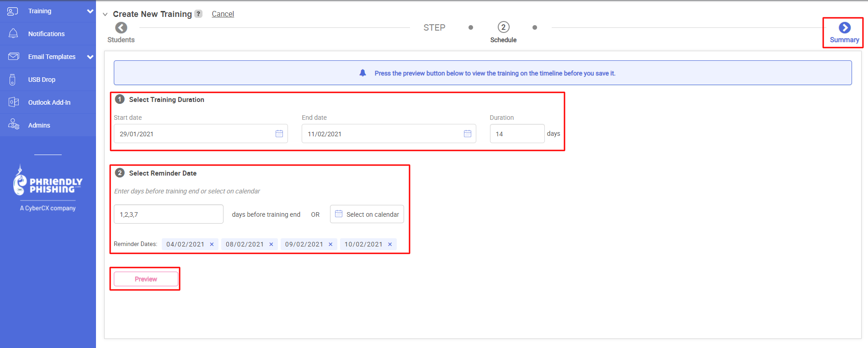Image resolution: width=868 pixels, height=348 pixels.
Task: Remove reminder date 08/02/2021
Action: click(271, 244)
